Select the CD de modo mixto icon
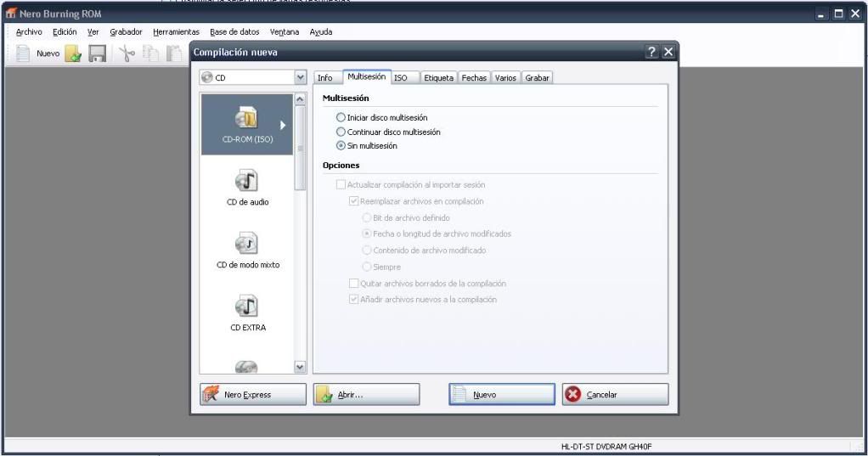The image size is (868, 456). [247, 244]
